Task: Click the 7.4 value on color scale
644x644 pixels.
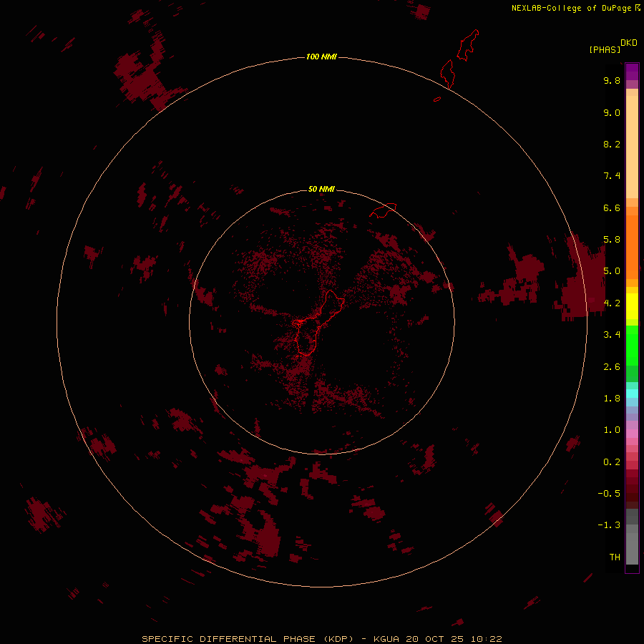Action: [x=612, y=176]
